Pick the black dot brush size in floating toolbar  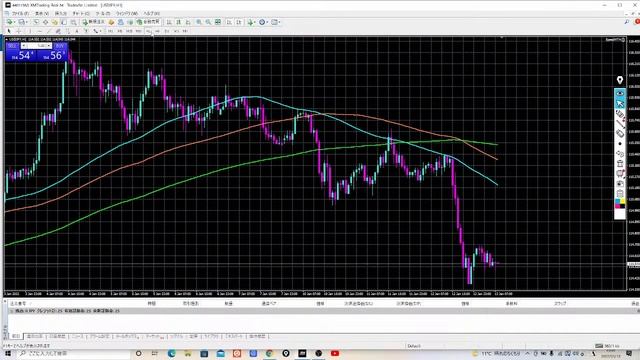[620, 144]
